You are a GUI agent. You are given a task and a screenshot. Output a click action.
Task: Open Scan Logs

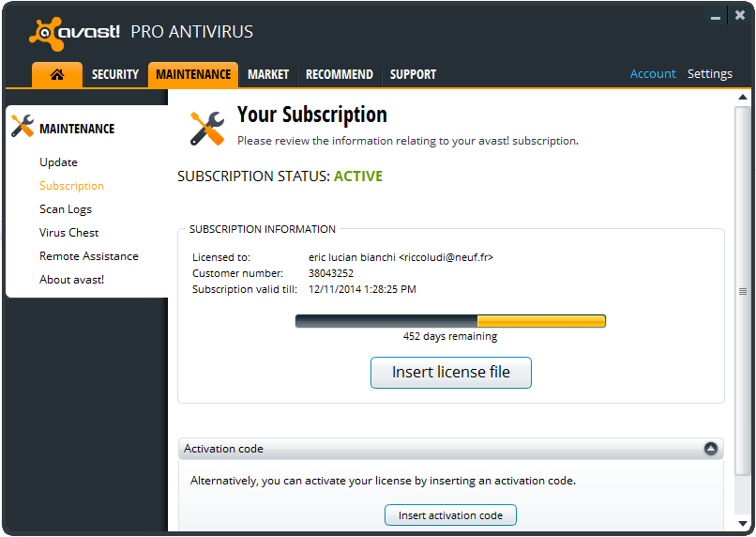pos(66,209)
